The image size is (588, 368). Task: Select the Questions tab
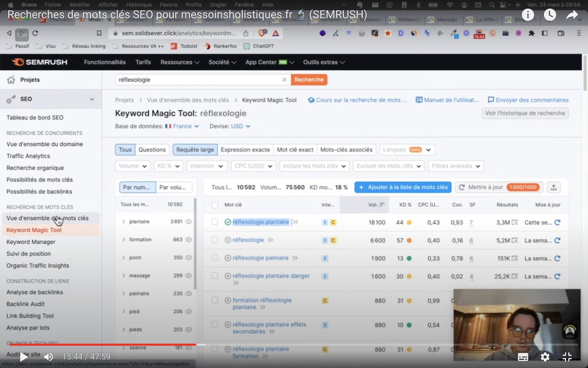coord(152,150)
